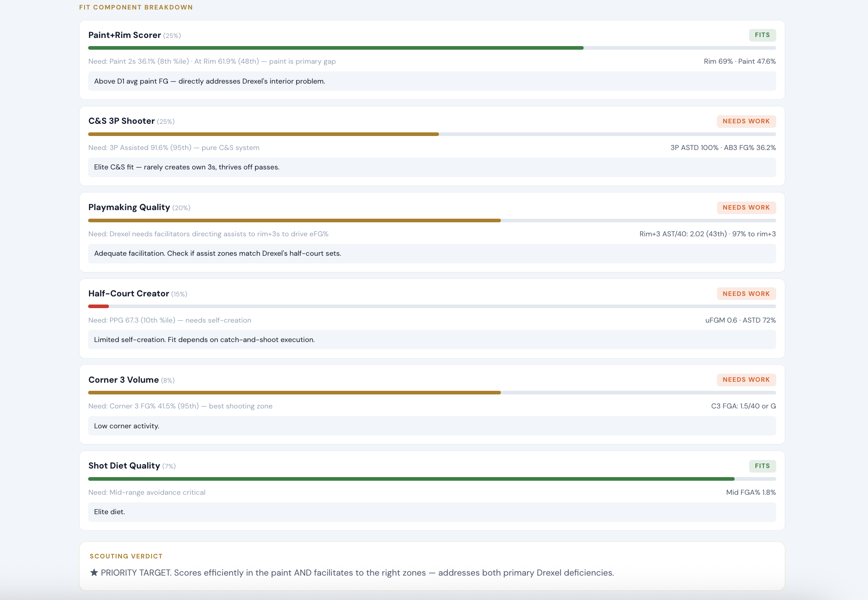Select the Half-Court Creator heading
This screenshot has height=600, width=868.
129,294
